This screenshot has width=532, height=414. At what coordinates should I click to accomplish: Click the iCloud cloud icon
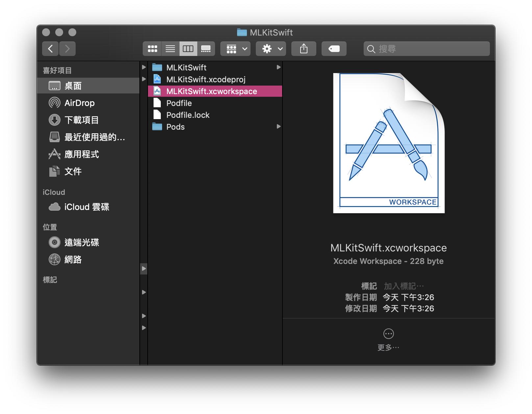pos(54,207)
